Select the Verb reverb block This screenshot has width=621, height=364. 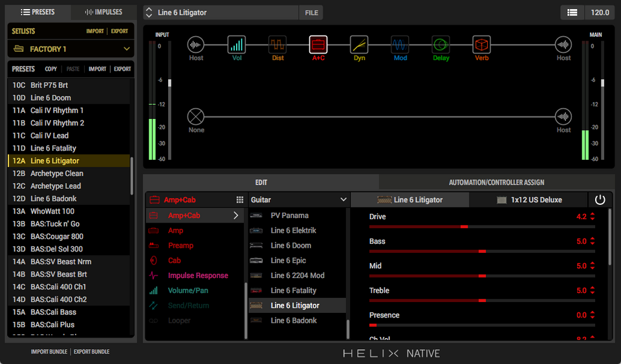[x=481, y=45]
